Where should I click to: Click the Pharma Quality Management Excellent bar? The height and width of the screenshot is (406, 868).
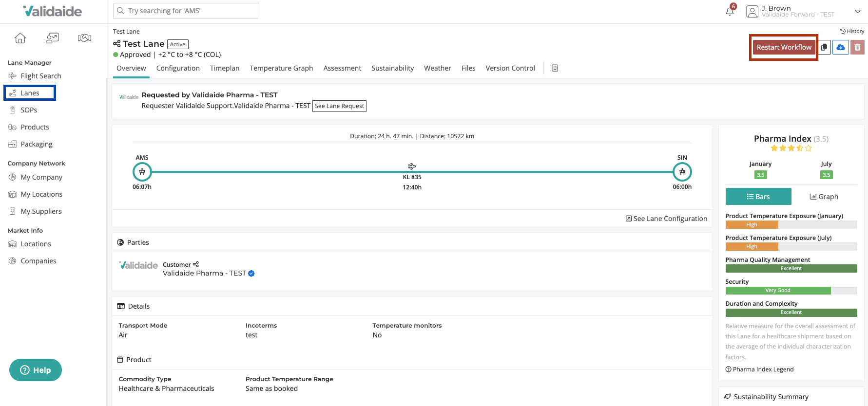point(791,269)
